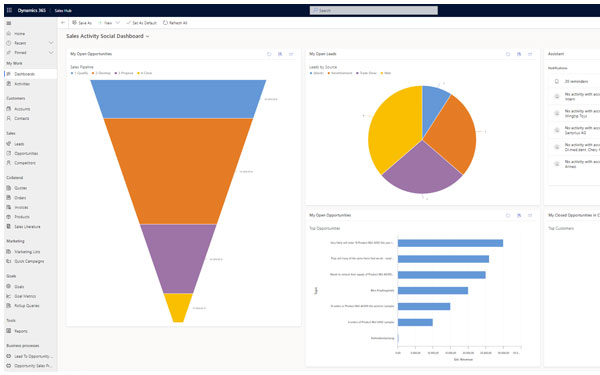Click Refresh All button
Image resolution: width=600 pixels, height=375 pixels.
175,23
